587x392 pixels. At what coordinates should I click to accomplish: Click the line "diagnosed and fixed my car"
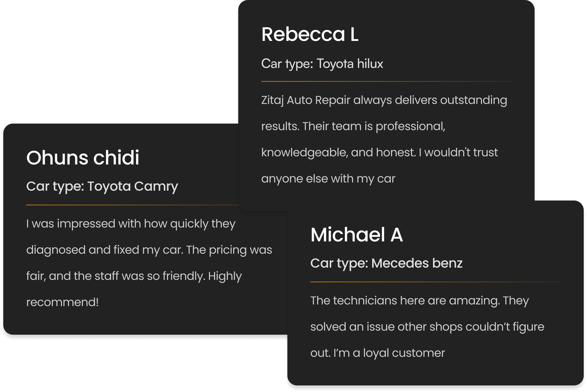click(149, 250)
